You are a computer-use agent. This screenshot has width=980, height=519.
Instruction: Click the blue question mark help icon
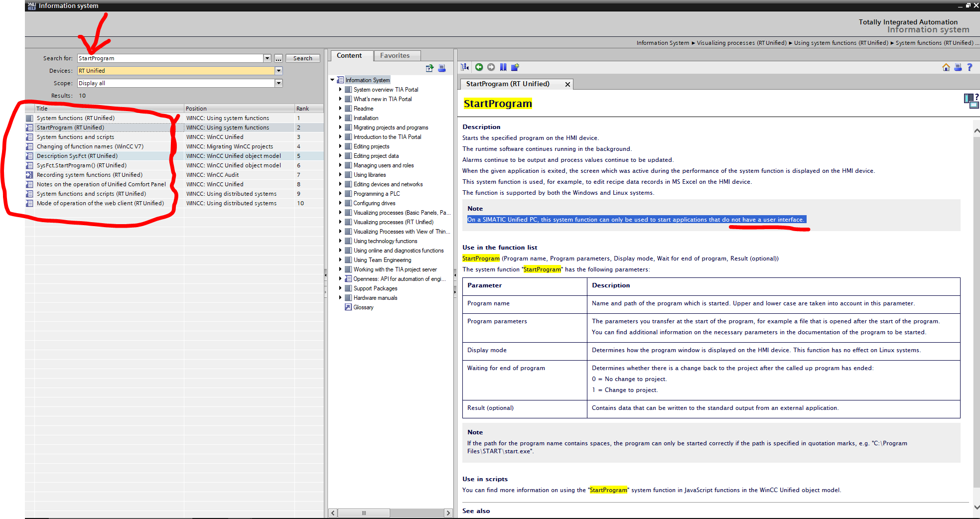pos(970,67)
